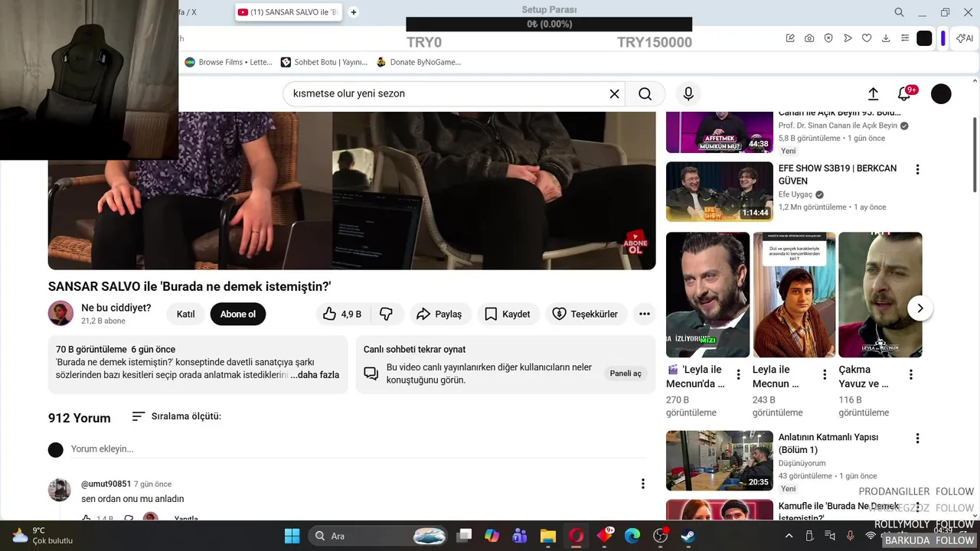Open the browser AI assistant button
Image resolution: width=980 pixels, height=551 pixels.
pos(965,38)
